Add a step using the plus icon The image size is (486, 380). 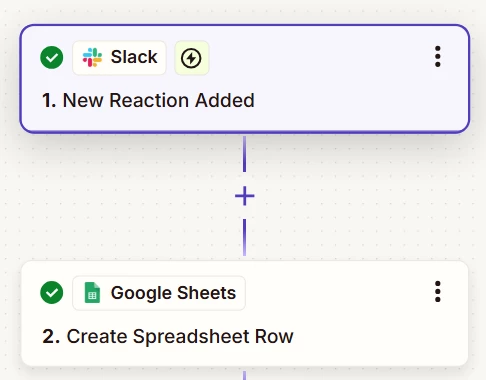[245, 196]
